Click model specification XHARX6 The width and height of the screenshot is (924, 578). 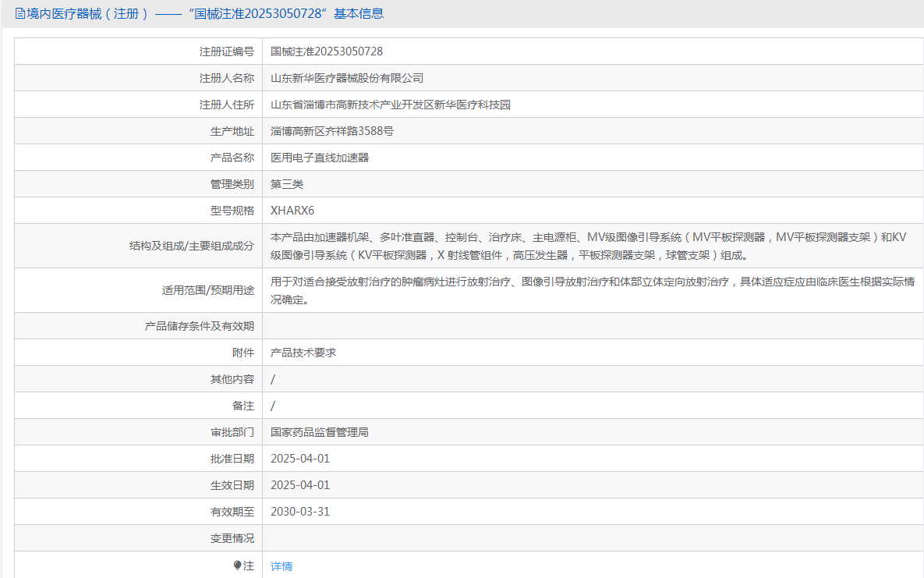(x=292, y=211)
